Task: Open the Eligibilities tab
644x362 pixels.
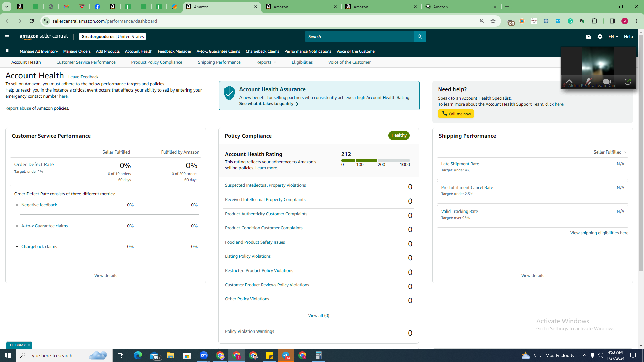Action: 302,62
